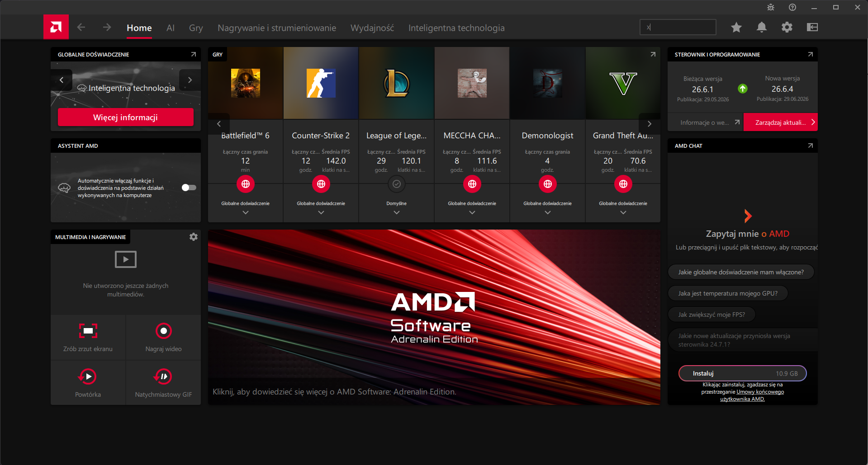This screenshot has width=868, height=465.
Task: Open Counter-Strike 2 game thumbnail
Action: [321, 83]
